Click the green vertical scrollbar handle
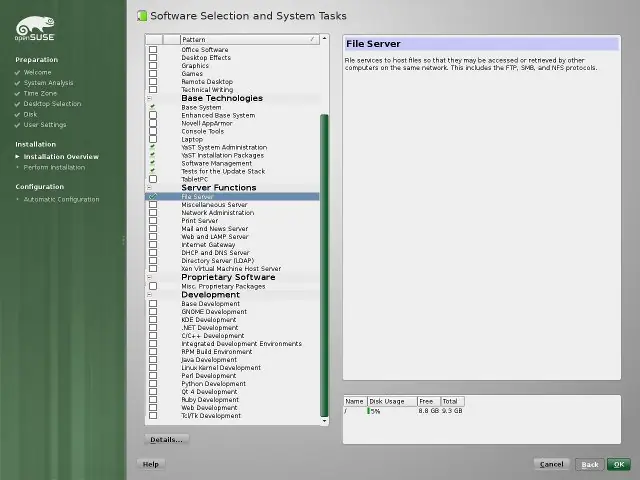The width and height of the screenshot is (640, 480). pyautogui.click(x=324, y=265)
